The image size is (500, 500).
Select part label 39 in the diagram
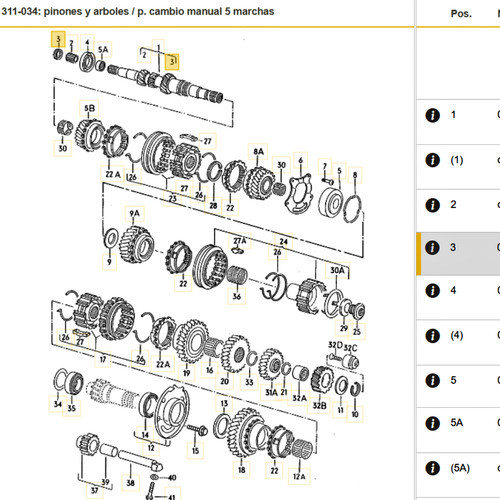pyautogui.click(x=105, y=482)
